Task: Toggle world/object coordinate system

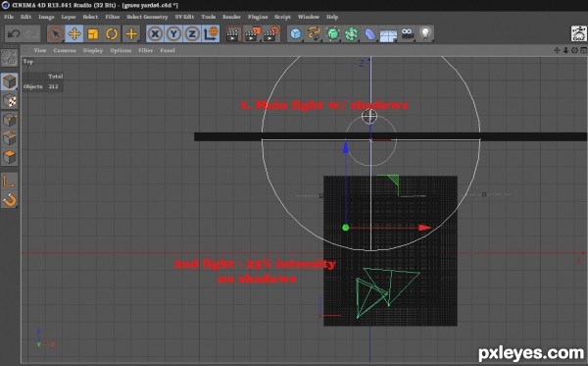Action: tap(211, 34)
